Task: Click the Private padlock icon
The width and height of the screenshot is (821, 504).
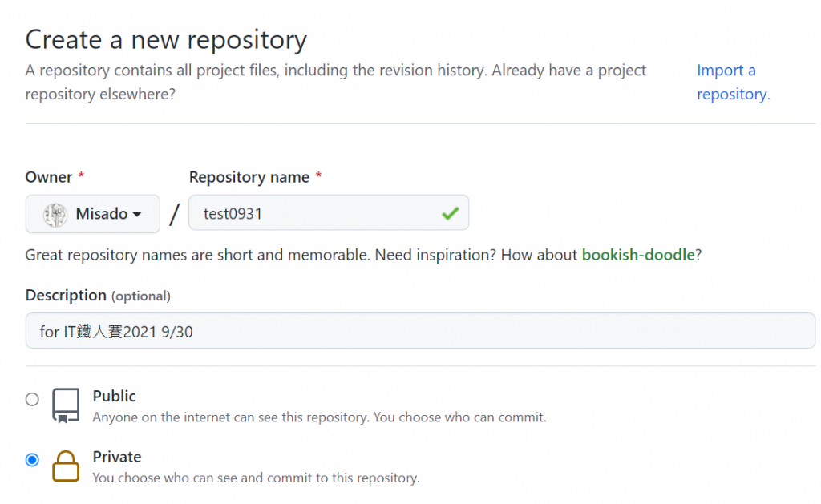Action: 66,466
